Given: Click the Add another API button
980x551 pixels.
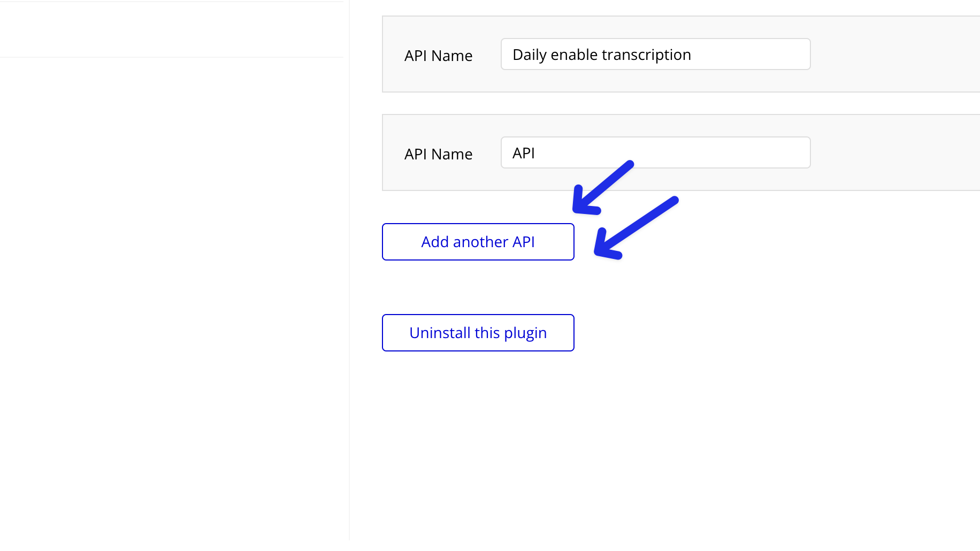Looking at the screenshot, I should coord(478,242).
